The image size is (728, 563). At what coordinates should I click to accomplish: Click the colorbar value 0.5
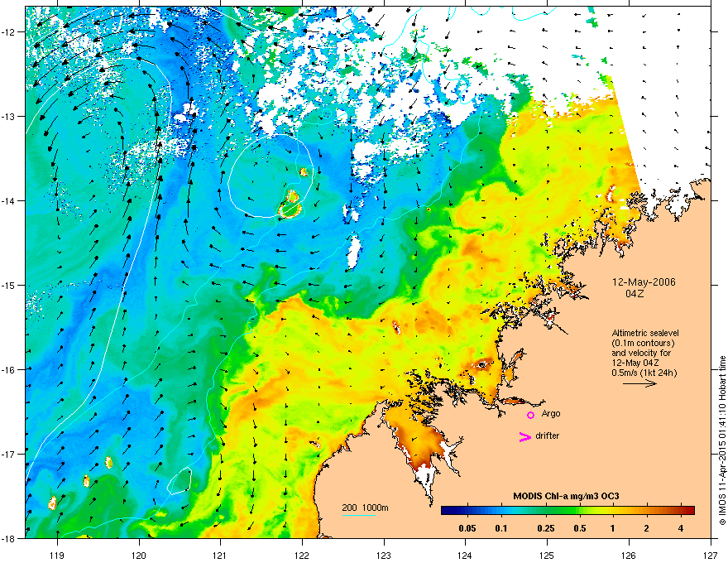pos(580,528)
